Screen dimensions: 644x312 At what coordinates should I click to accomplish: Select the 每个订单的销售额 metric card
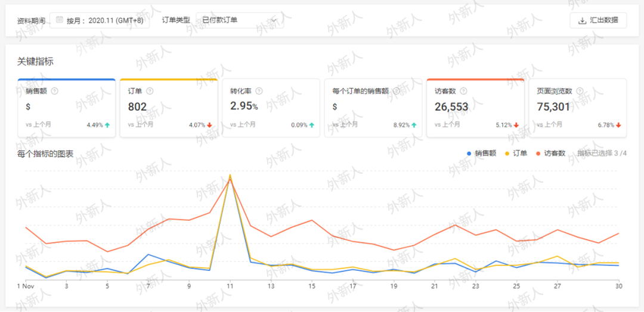click(373, 108)
